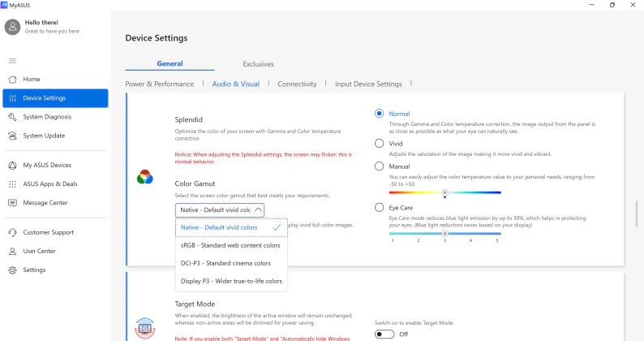Click the red Splendid flicker notice text
The height and width of the screenshot is (341, 644).
[264, 158]
